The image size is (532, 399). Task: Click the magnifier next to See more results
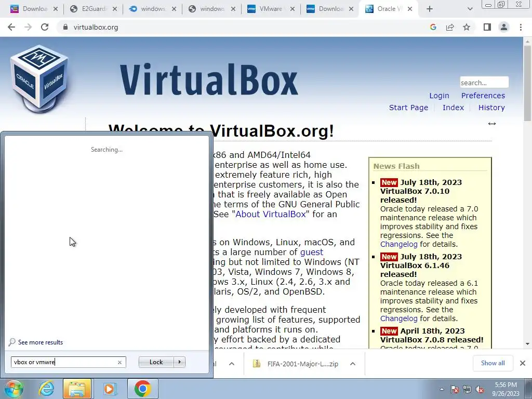(12, 342)
